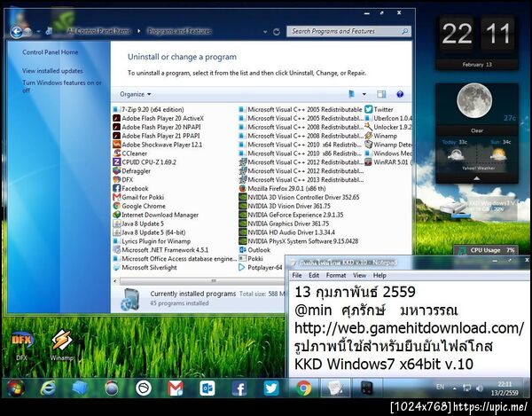This screenshot has height=416, width=532.
Task: Open DFX desktop shortcut
Action: [21, 345]
